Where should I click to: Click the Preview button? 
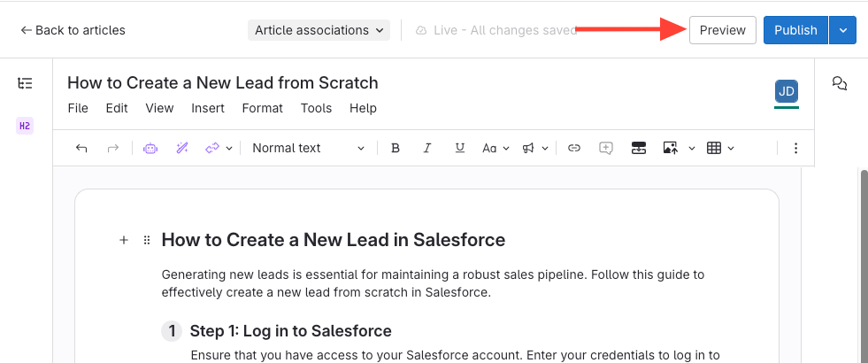tap(722, 30)
